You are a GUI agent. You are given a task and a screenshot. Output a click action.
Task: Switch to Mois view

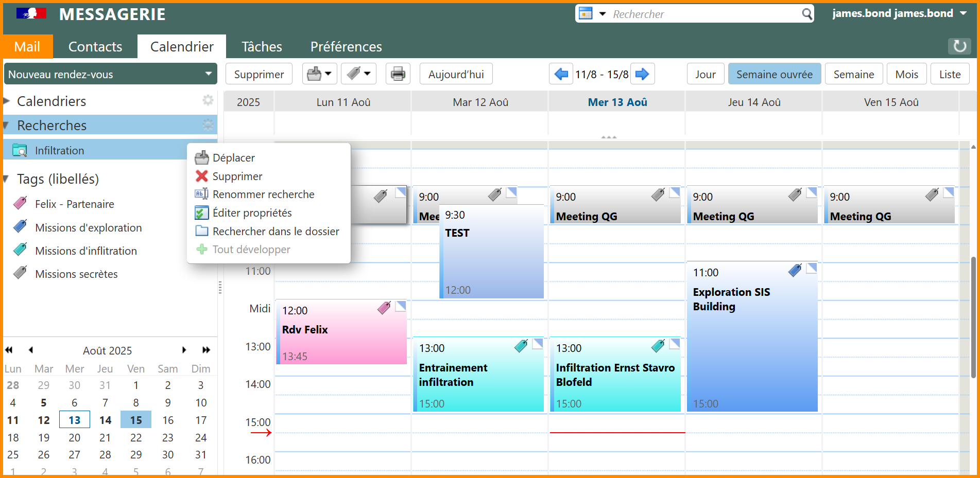point(906,74)
